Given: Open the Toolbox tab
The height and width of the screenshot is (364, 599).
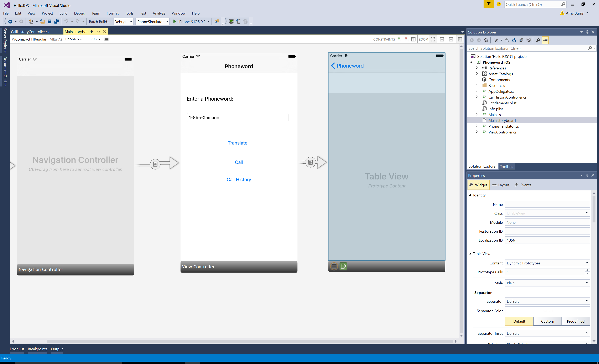Looking at the screenshot, I should click(x=506, y=166).
